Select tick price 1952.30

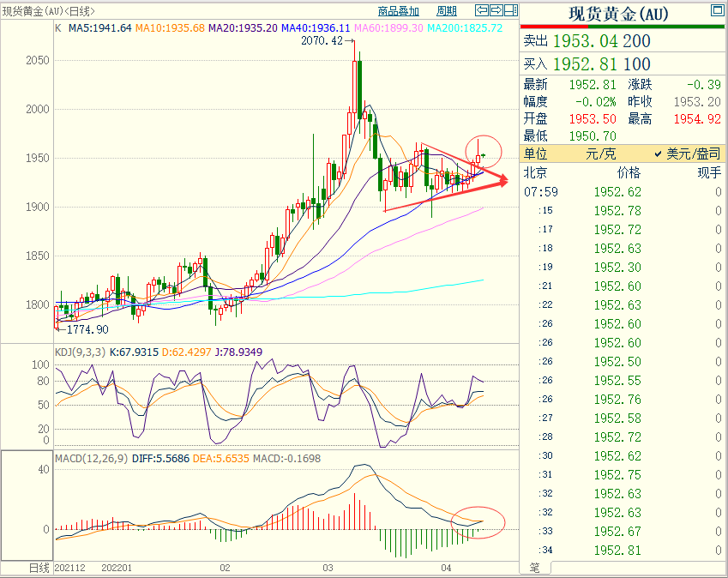pos(617,268)
